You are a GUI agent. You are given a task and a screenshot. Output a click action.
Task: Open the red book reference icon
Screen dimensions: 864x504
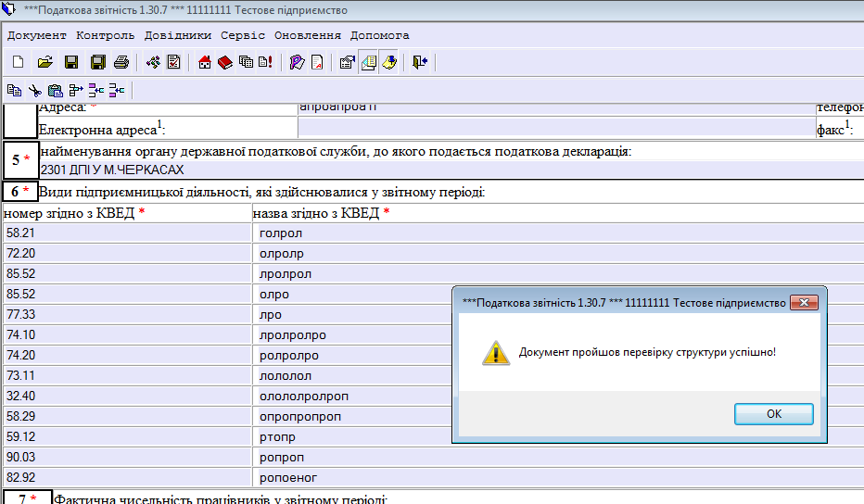[x=224, y=63]
